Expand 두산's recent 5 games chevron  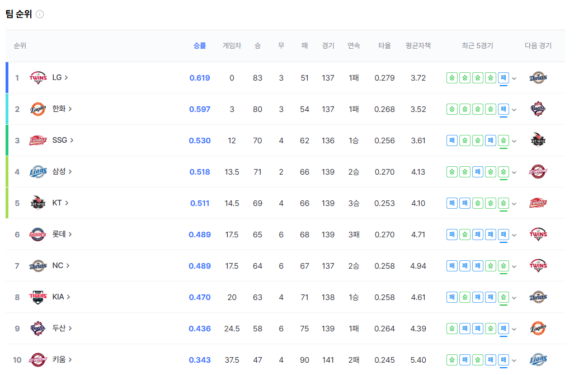click(514, 329)
